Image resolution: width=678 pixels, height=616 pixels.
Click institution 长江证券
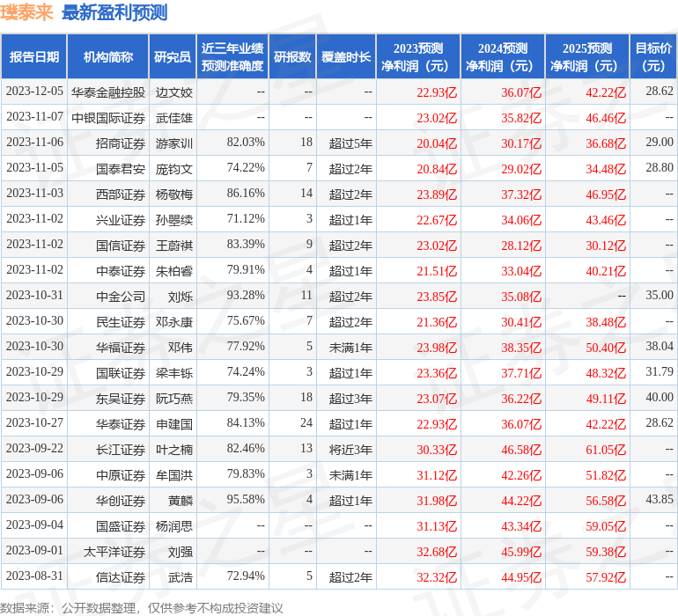pos(121,449)
